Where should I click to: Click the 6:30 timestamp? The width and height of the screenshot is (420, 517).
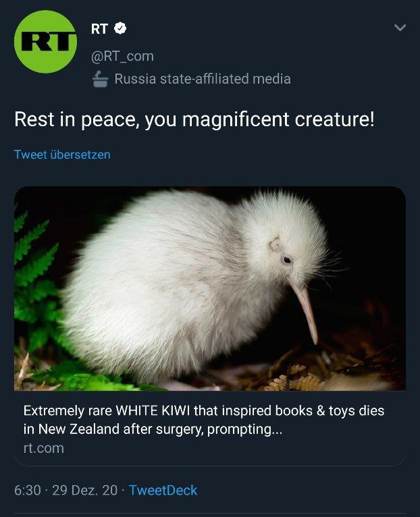pos(28,490)
